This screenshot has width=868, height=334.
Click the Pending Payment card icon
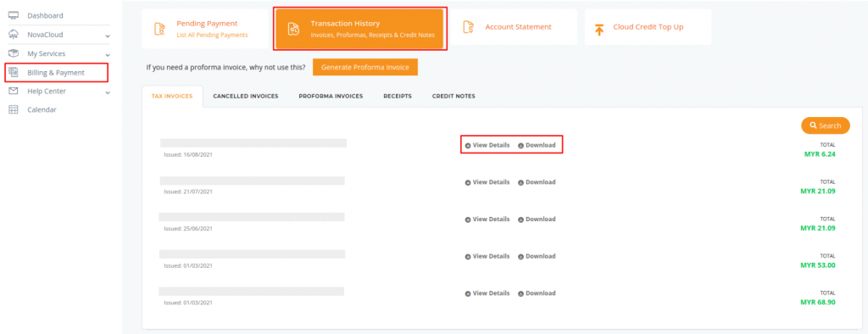[x=159, y=29]
